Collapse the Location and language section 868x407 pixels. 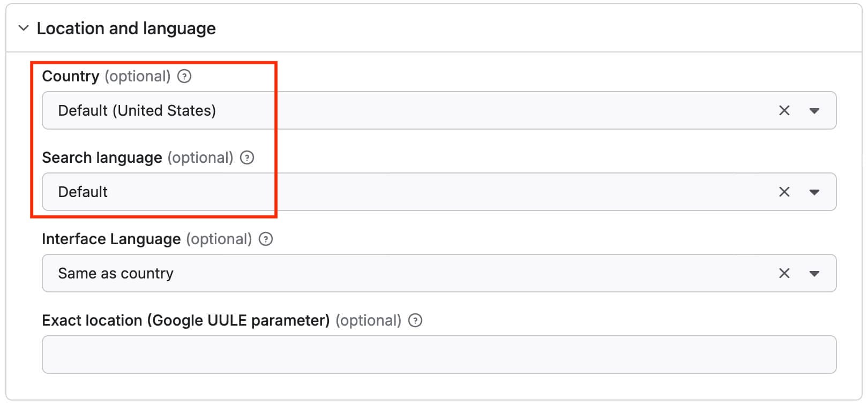(x=23, y=28)
